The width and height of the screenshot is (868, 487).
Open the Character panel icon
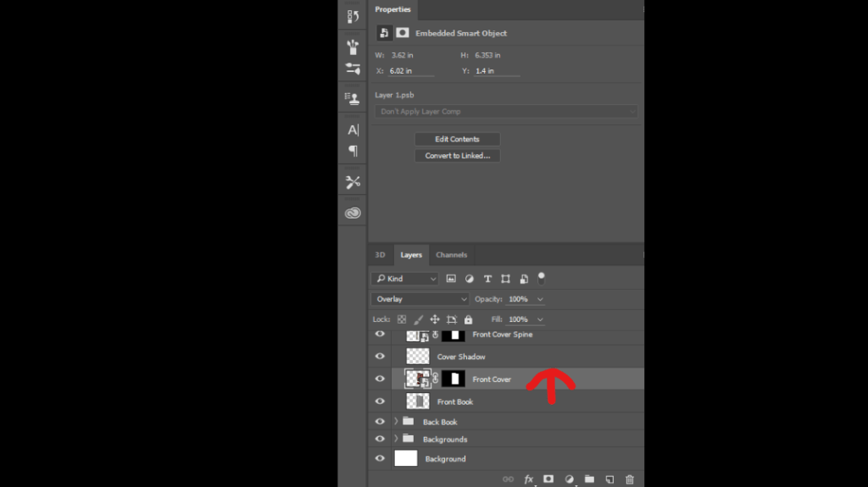coord(353,130)
